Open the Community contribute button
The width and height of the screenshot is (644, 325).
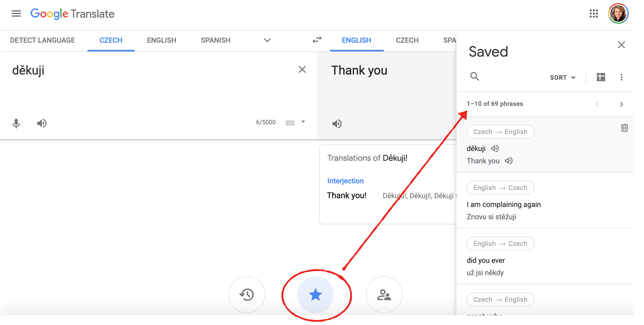click(384, 295)
